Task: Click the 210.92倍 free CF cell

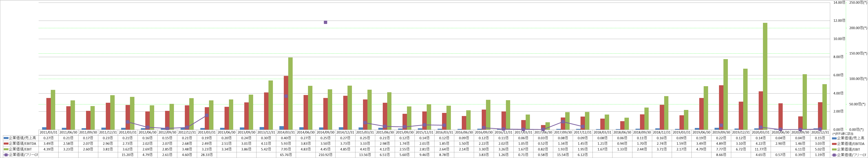Action: tap(326, 155)
